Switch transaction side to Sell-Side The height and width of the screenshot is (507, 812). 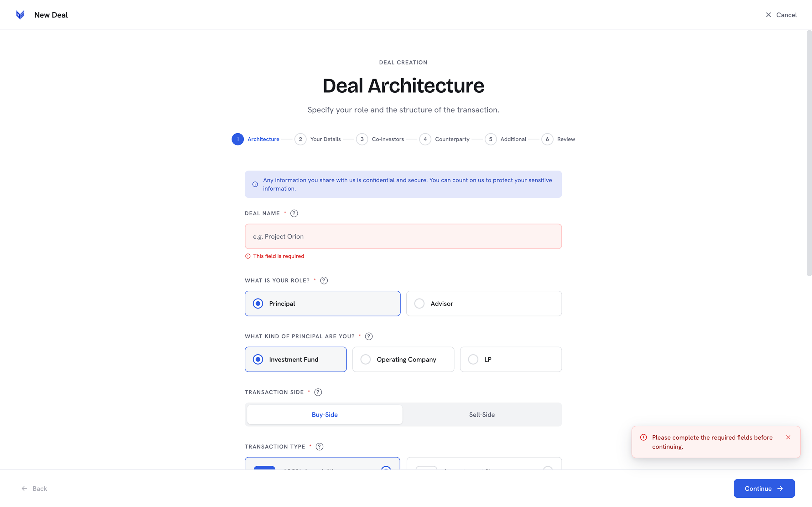pyautogui.click(x=482, y=414)
